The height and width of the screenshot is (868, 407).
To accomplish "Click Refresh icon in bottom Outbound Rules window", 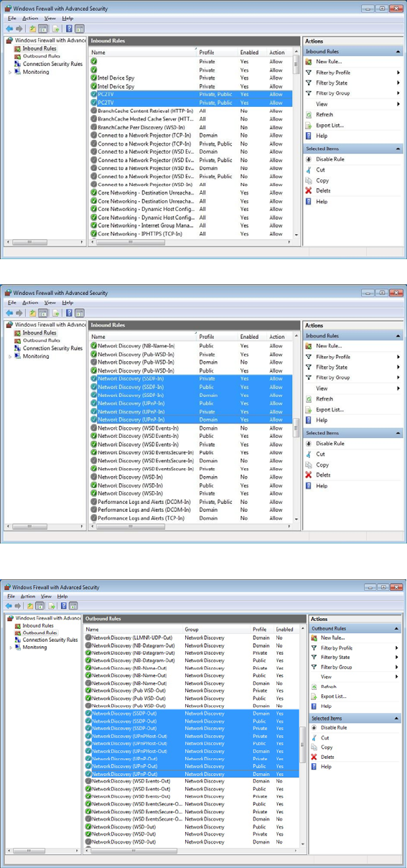I will [x=314, y=686].
